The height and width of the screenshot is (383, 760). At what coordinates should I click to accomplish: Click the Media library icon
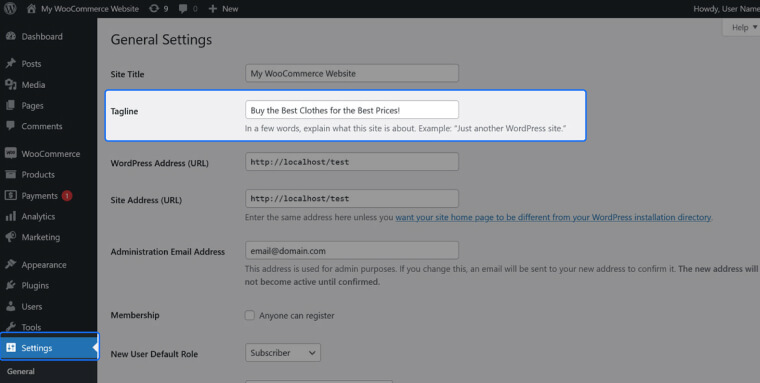point(11,84)
